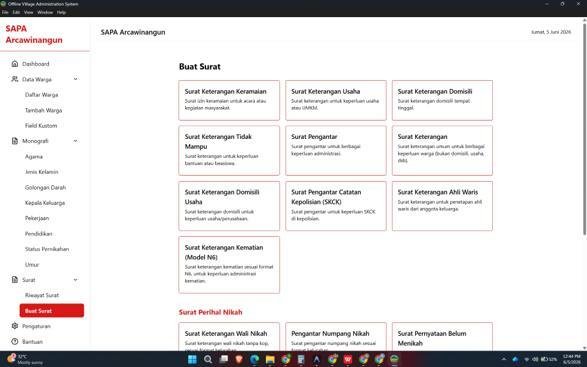Viewport: 587px width, 367px height.
Task: Choose the Surat Pengantar berbagai keperluan administrasi card
Action: click(336, 151)
